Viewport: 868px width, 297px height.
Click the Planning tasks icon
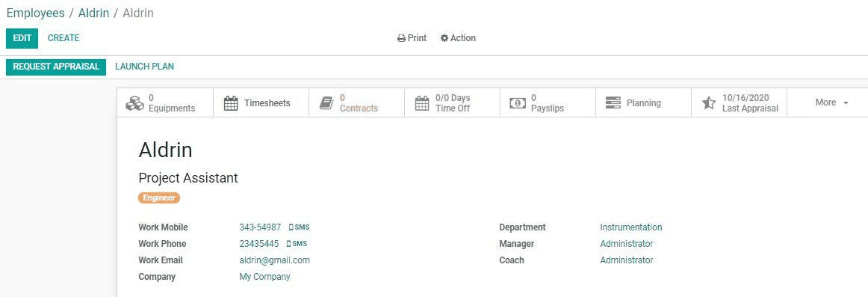(613, 103)
